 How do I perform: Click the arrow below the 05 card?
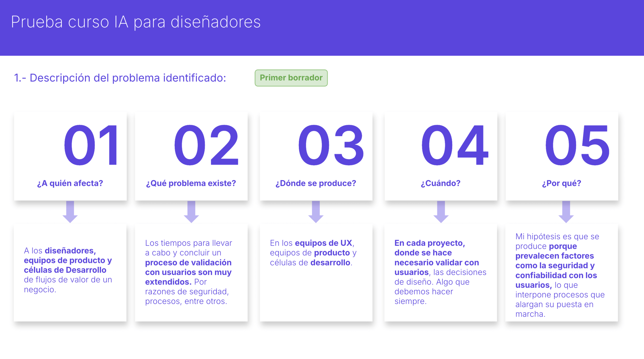coord(566,212)
